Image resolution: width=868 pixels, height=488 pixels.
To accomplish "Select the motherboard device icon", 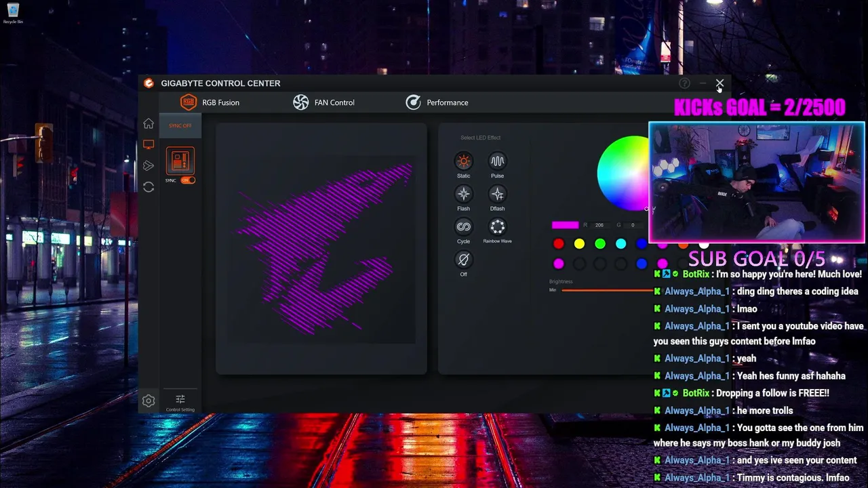I will (180, 161).
